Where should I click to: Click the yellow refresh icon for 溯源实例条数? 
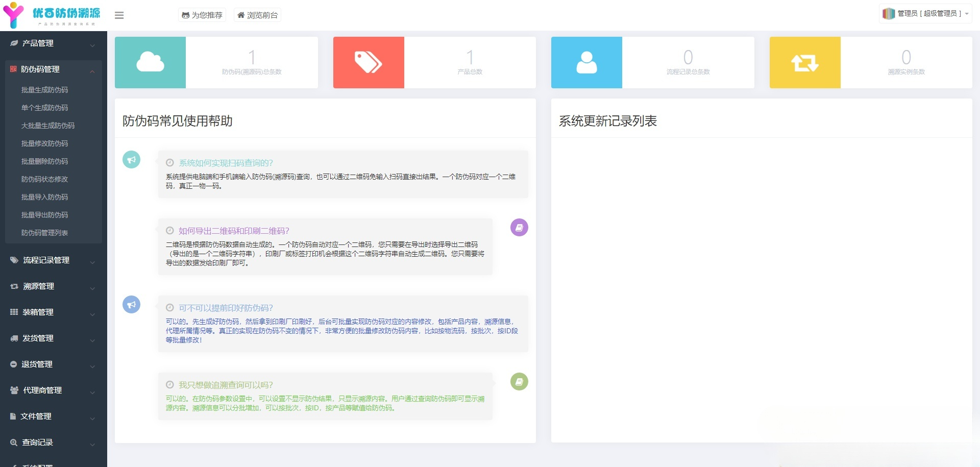pyautogui.click(x=804, y=62)
